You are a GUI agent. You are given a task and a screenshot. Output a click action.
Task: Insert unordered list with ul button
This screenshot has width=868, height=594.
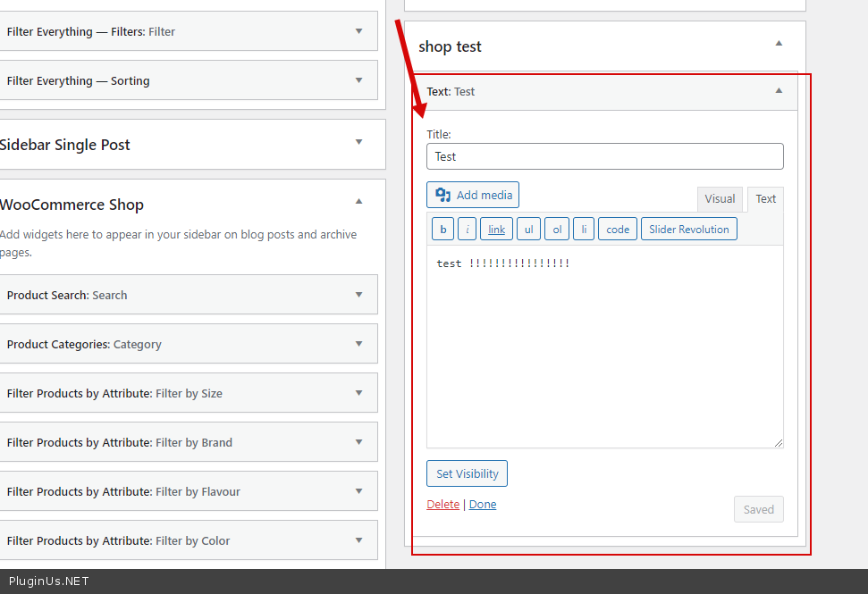pos(528,230)
